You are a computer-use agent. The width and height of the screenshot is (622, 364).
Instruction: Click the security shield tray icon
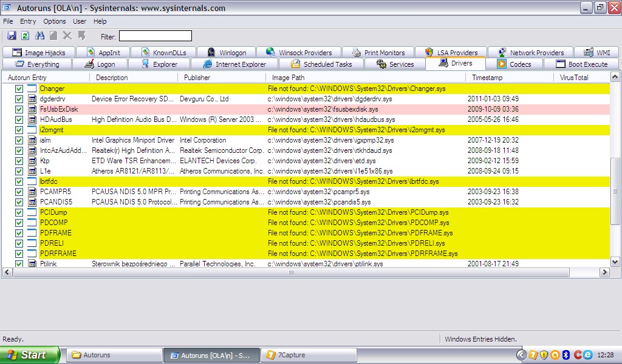pyautogui.click(x=544, y=355)
